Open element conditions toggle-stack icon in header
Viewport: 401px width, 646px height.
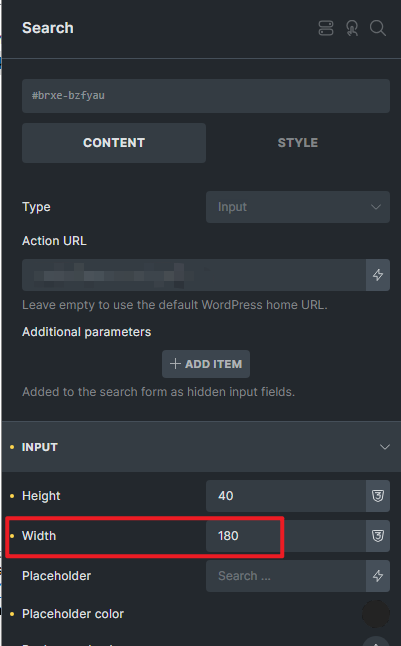coord(326,28)
